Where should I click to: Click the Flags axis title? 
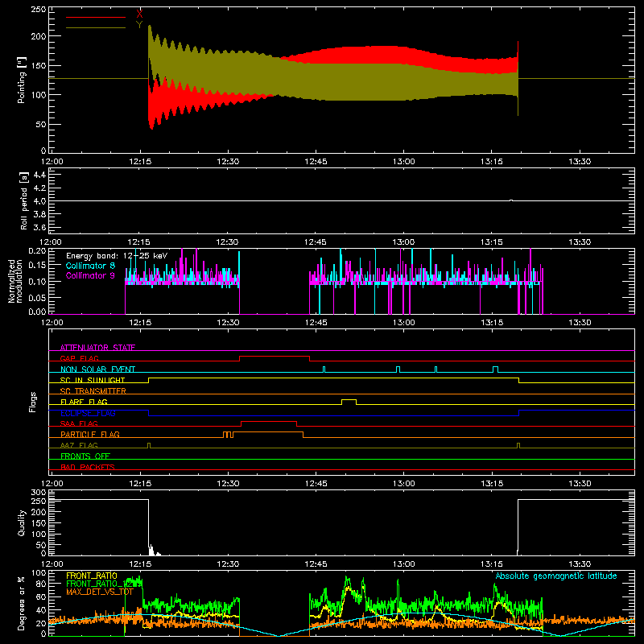(x=33, y=402)
